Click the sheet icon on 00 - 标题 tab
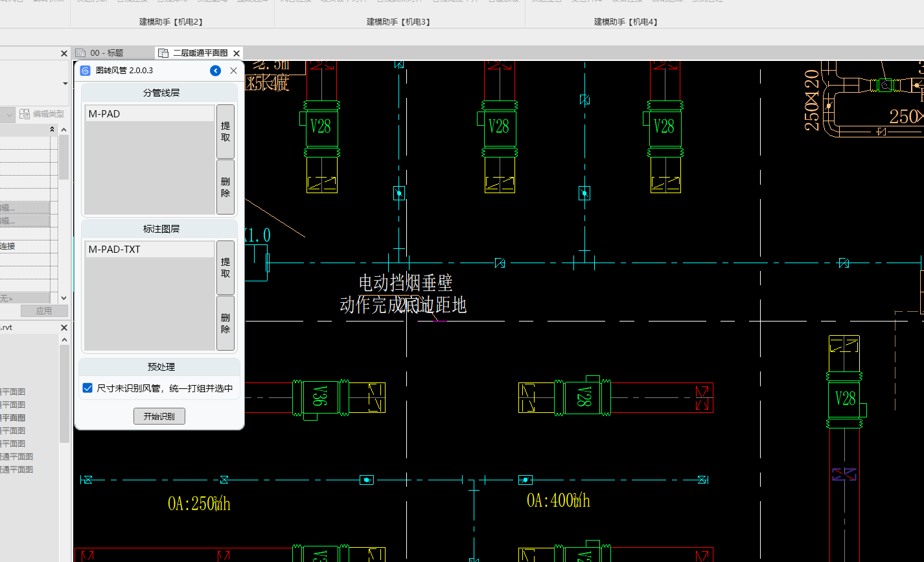This screenshot has height=562, width=924. click(80, 53)
